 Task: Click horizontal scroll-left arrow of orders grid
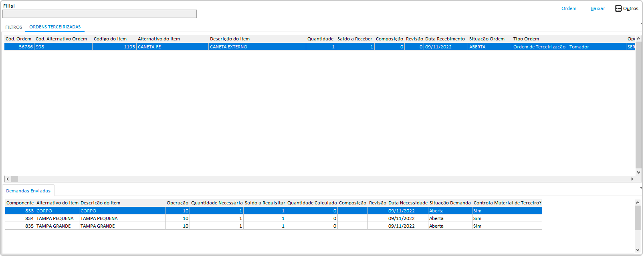pos(8,179)
